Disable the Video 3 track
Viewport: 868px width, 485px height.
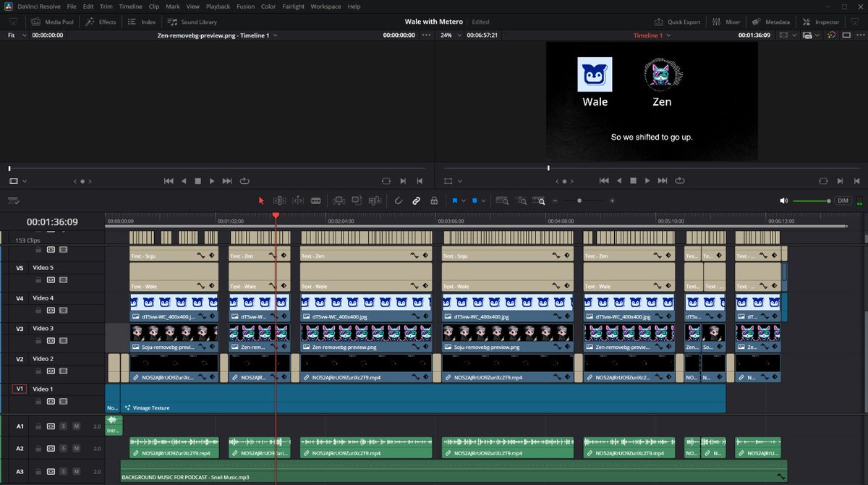tap(64, 340)
